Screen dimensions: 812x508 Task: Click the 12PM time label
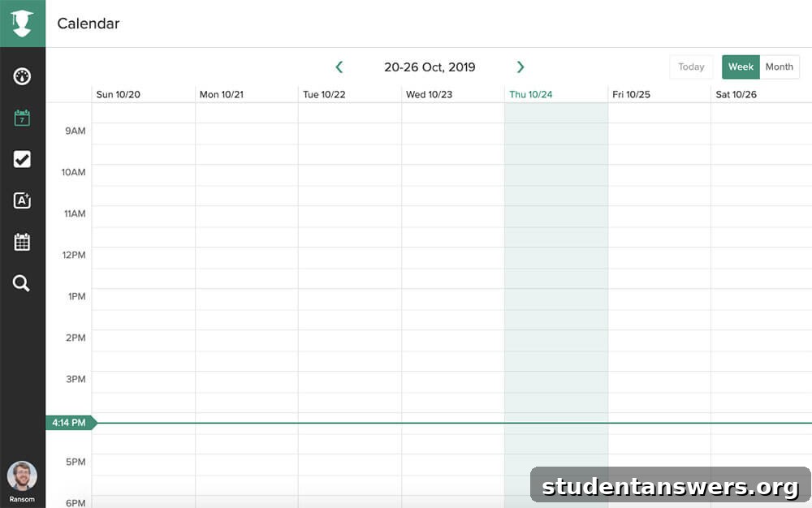tap(74, 255)
